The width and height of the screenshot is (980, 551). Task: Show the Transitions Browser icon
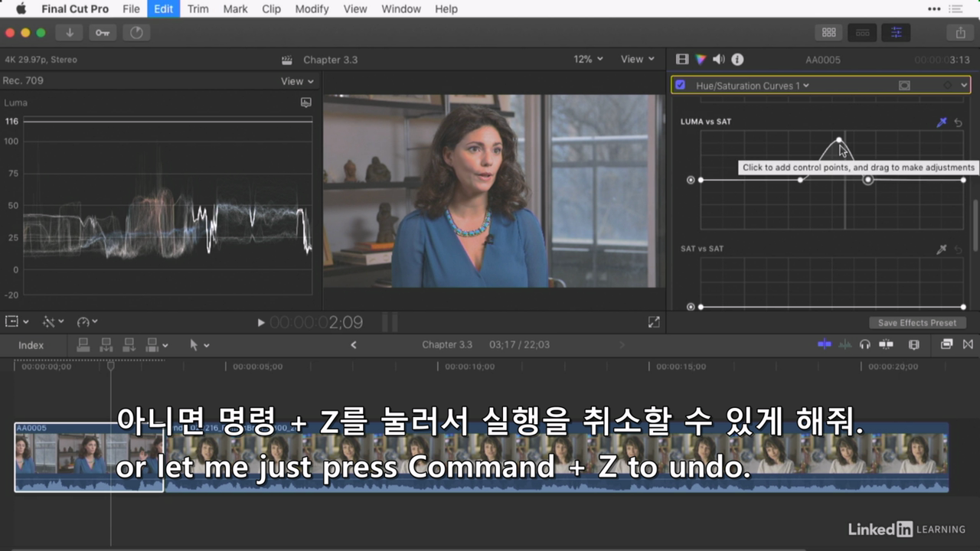point(968,344)
